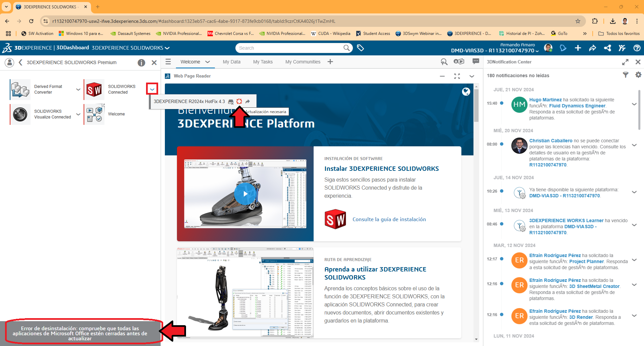Click the uninstall icon beside HotFix 4.3

pos(231,101)
